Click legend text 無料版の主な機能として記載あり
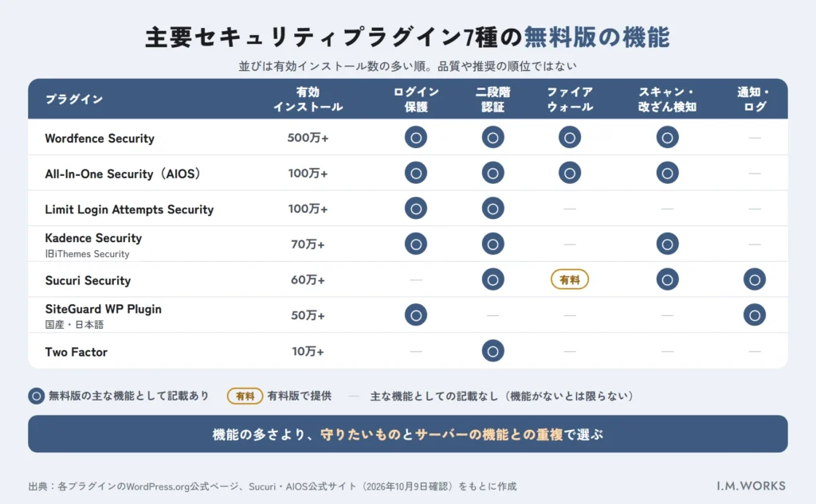Viewport: 816px width, 504px height. click(x=128, y=396)
